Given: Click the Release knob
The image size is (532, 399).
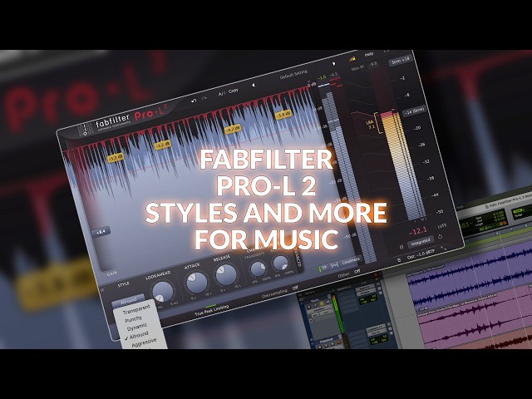Looking at the screenshot, I should tap(226, 274).
